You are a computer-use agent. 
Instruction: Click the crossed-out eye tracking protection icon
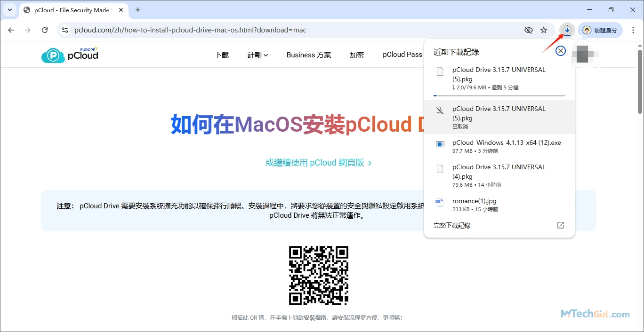click(529, 30)
